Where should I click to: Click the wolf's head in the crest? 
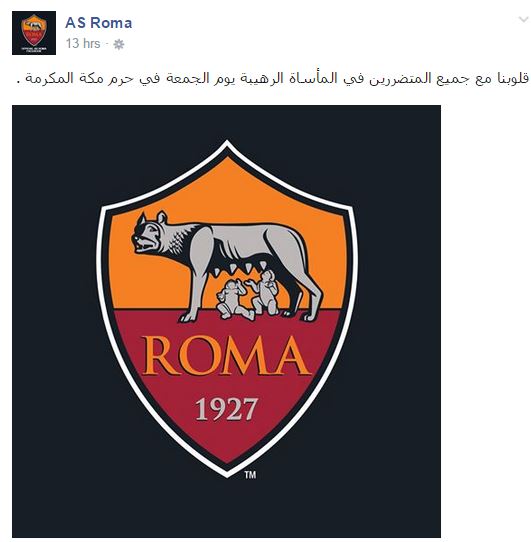[149, 233]
